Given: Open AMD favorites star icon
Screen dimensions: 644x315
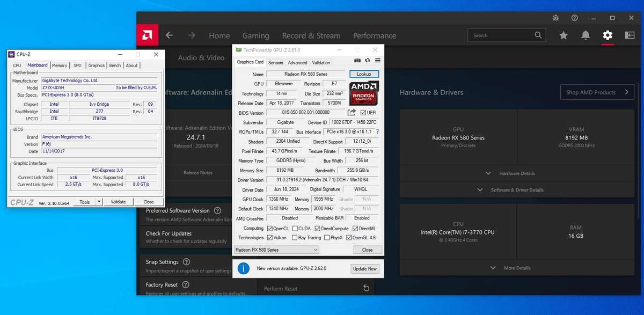Looking at the screenshot, I should tap(563, 35).
